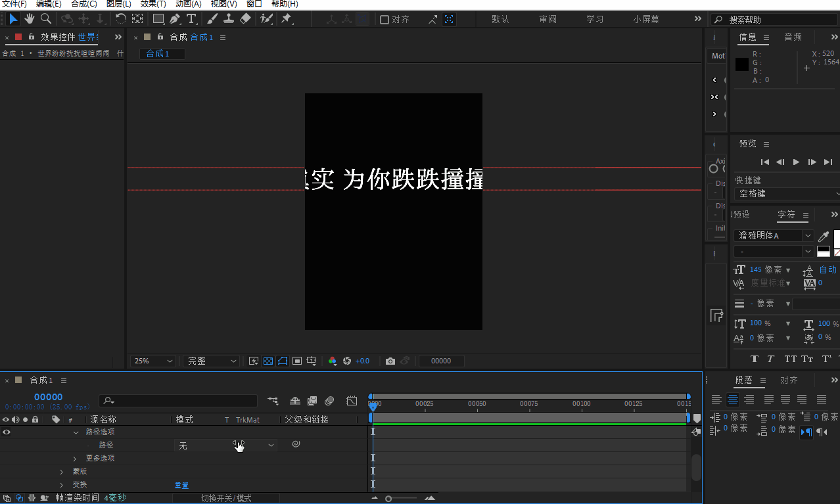Image resolution: width=840 pixels, height=504 pixels.
Task: Collapse the 路径选项 property group
Action: pos(76,432)
